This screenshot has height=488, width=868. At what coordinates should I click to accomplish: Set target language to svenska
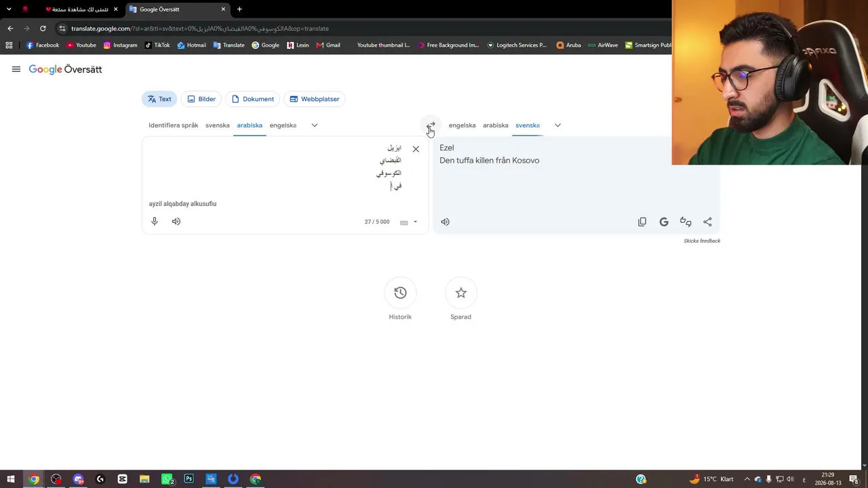click(528, 125)
